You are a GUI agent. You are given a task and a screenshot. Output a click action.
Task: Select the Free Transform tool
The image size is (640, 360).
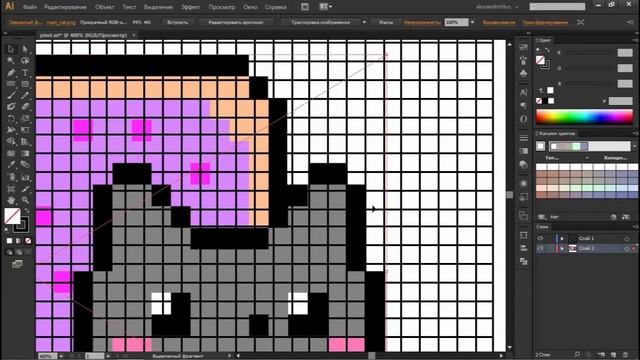[25, 130]
